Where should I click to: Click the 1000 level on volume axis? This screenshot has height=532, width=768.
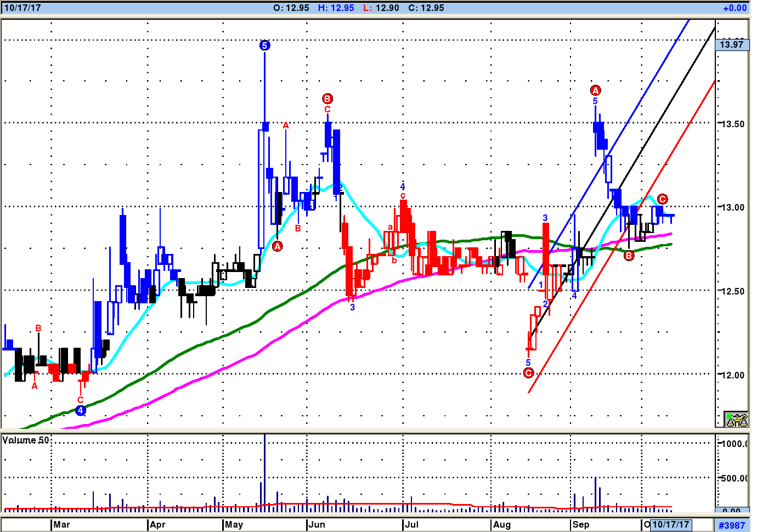click(734, 444)
